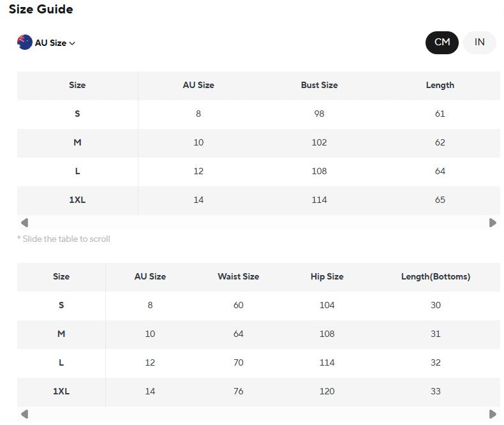The width and height of the screenshot is (504, 425).
Task: Click the top table's horizontal scrollbar track
Action: coord(258,223)
